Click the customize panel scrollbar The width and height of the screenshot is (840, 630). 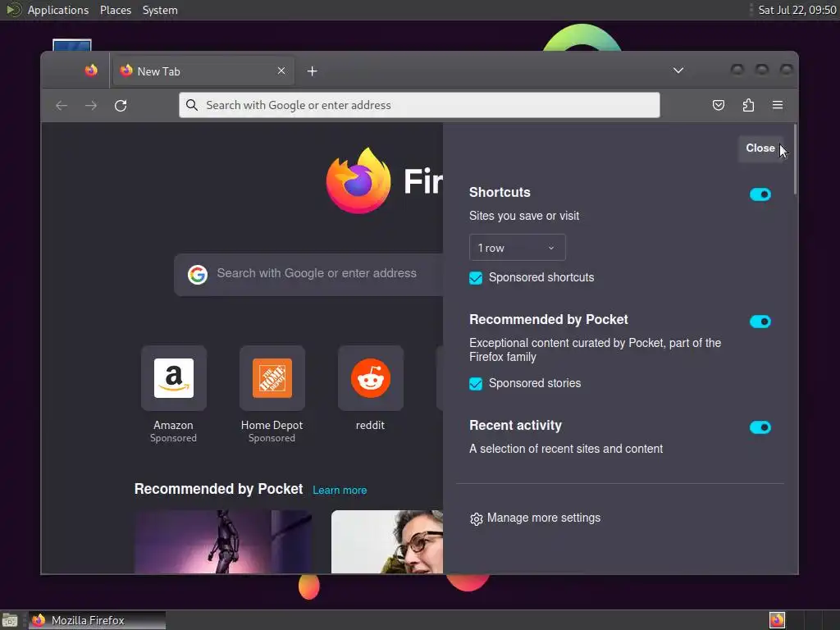tap(796, 159)
